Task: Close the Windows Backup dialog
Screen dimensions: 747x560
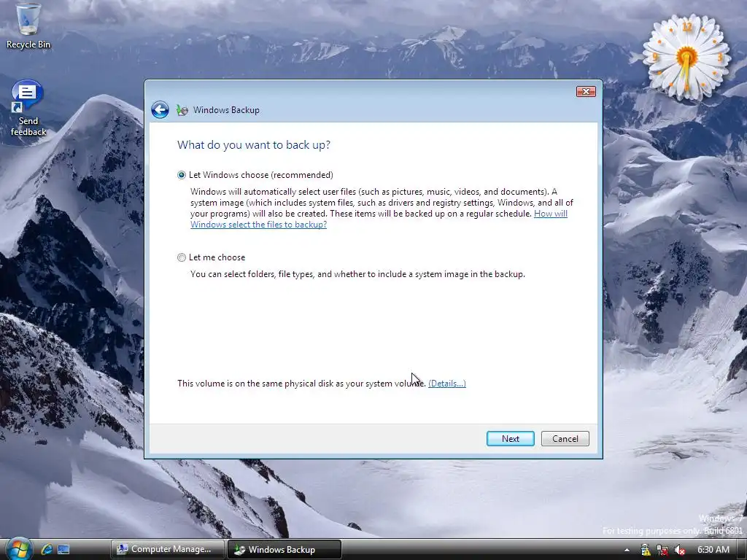Action: click(x=586, y=91)
